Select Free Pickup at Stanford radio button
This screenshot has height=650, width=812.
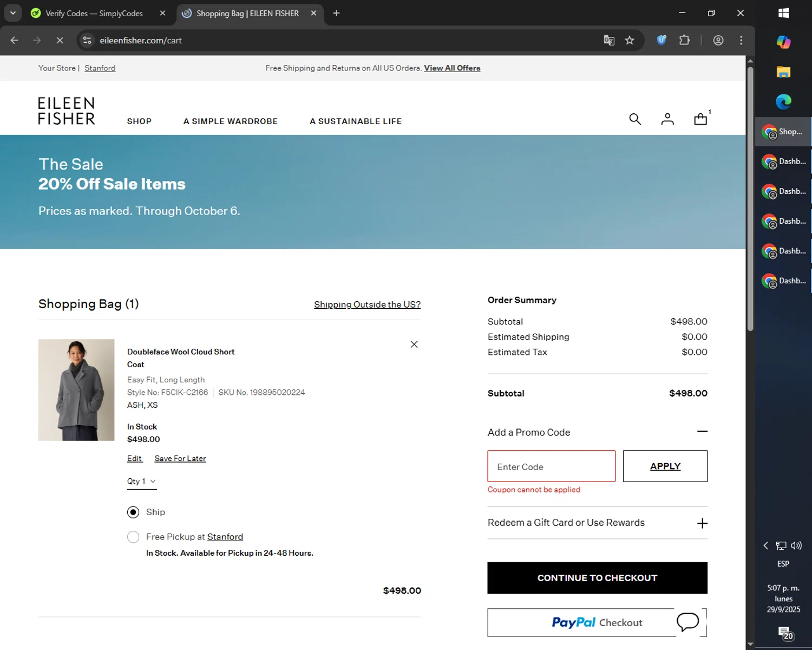point(133,537)
